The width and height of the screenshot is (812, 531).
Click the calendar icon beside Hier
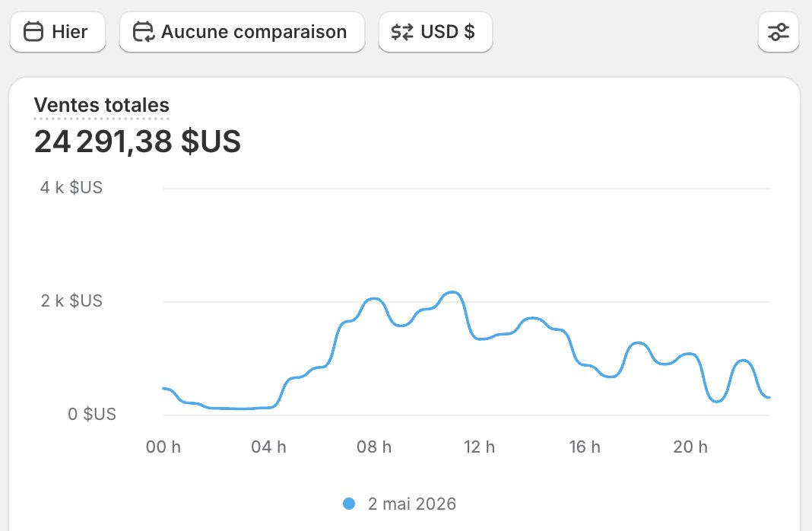[33, 32]
